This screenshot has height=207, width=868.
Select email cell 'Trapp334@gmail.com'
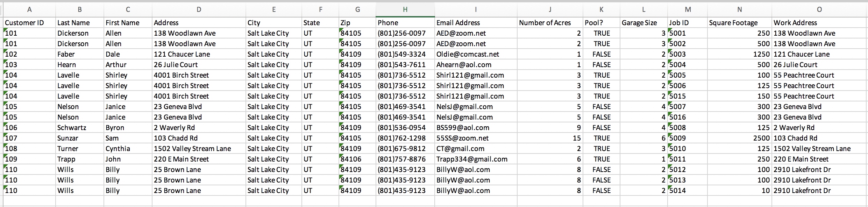tap(476, 159)
